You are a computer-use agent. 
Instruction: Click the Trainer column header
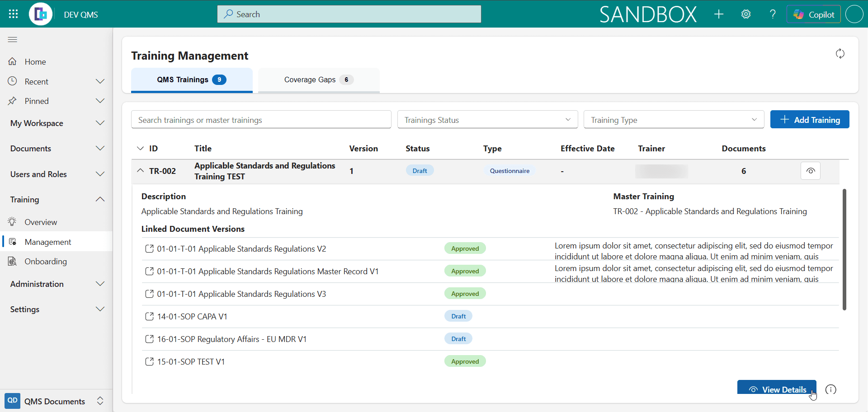(651, 149)
